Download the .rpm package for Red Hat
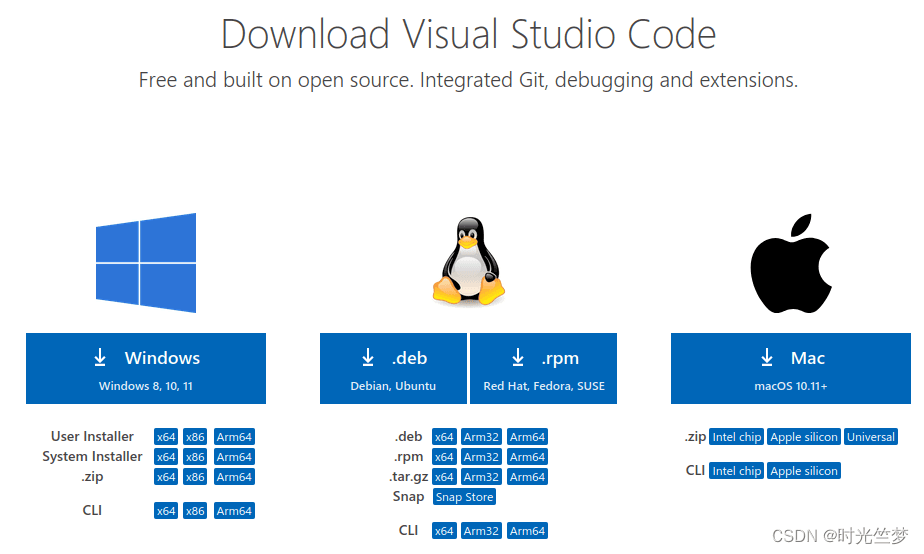924x554 pixels. click(x=543, y=368)
